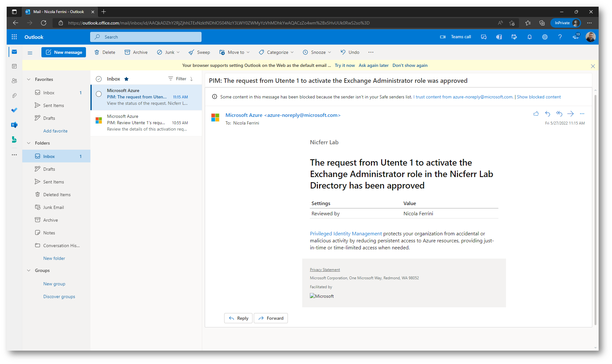Collapse the Folders section
This screenshot has height=364, width=612.
tap(29, 143)
